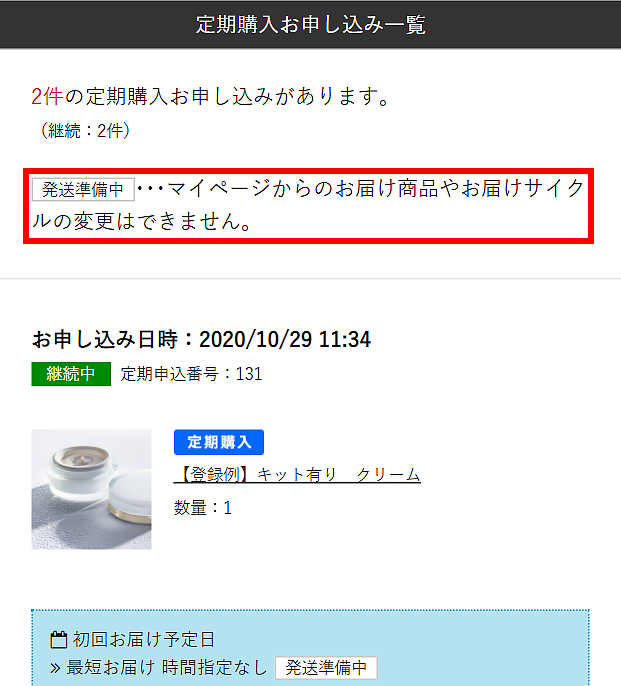Click the double chevron before 最短お届け
Screen dimensions: 621x686
[55, 668]
